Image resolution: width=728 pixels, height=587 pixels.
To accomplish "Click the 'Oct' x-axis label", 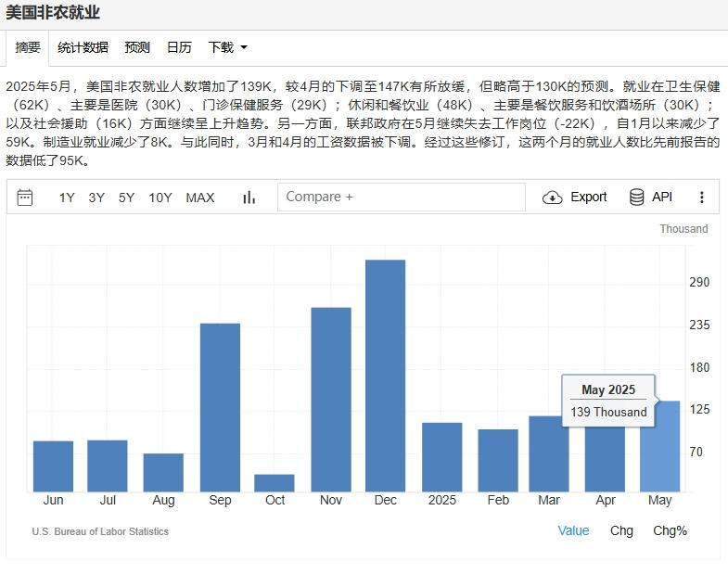I will [275, 500].
